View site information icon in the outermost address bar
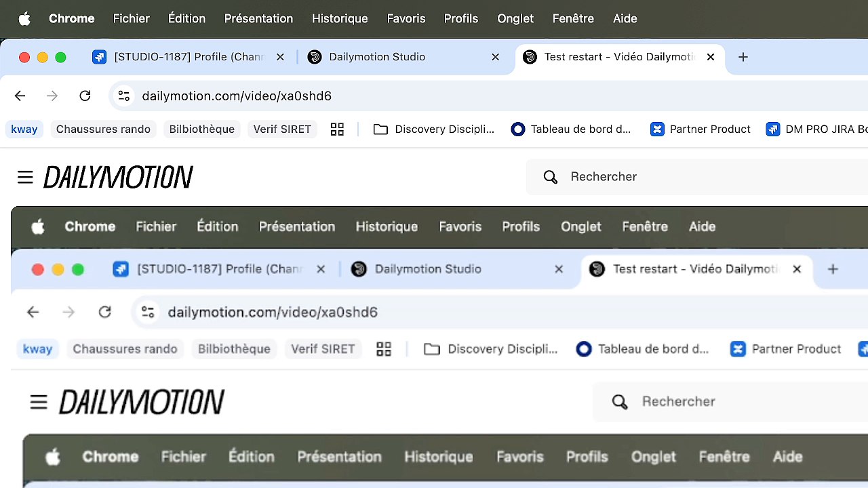Viewport: 868px width, 488px height. coord(124,96)
